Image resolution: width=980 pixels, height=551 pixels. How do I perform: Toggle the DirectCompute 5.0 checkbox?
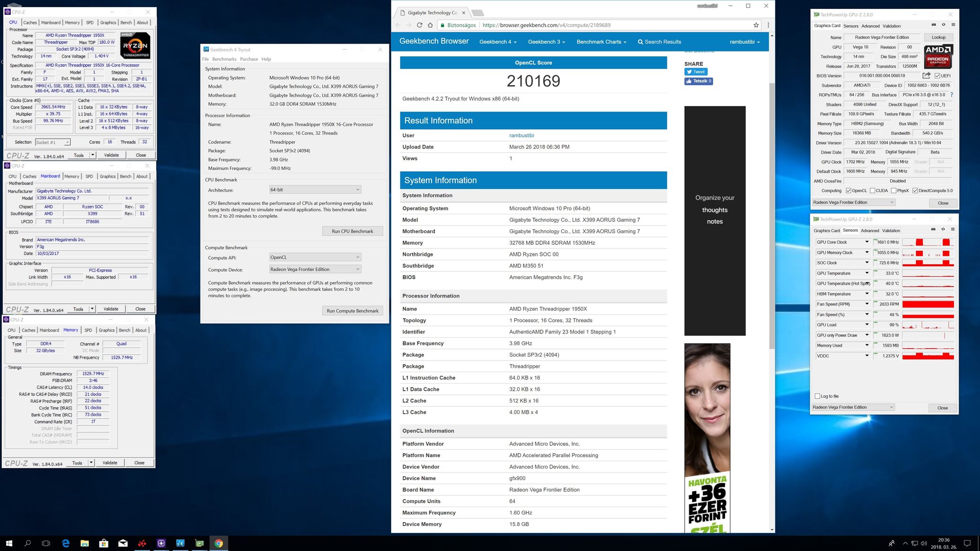pos(915,191)
